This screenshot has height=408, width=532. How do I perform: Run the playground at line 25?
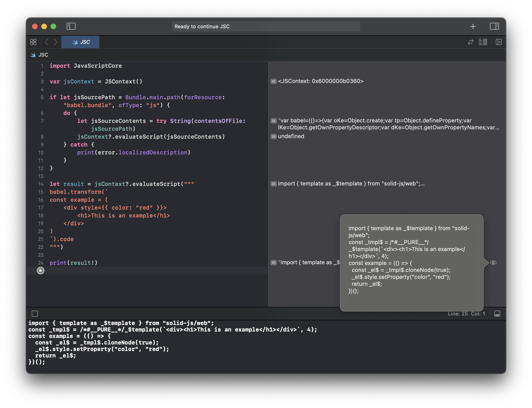coord(41,271)
